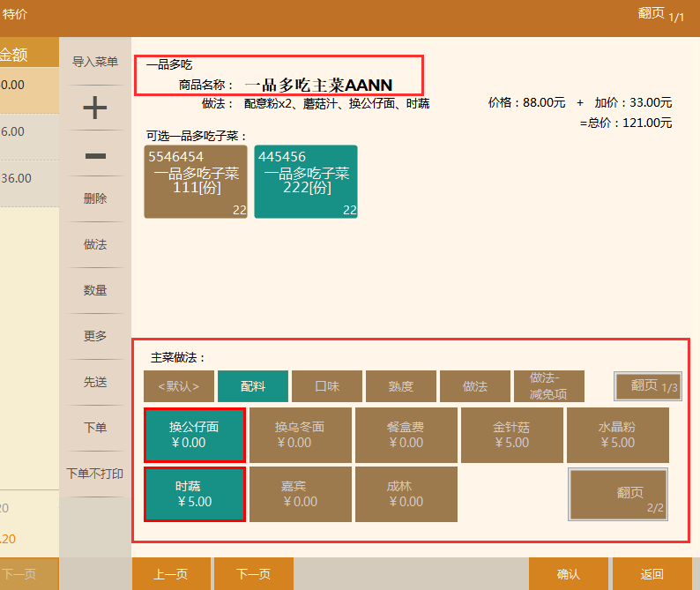Image resolution: width=700 pixels, height=590 pixels.
Task: Toggle the 时蔬 ¥5.00 option
Action: coord(194,494)
